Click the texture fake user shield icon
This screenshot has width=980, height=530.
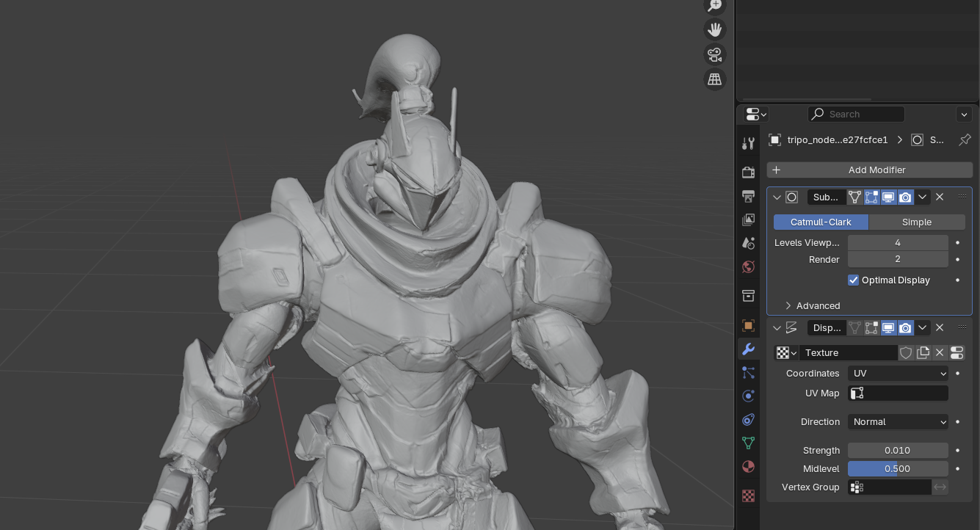click(x=906, y=353)
